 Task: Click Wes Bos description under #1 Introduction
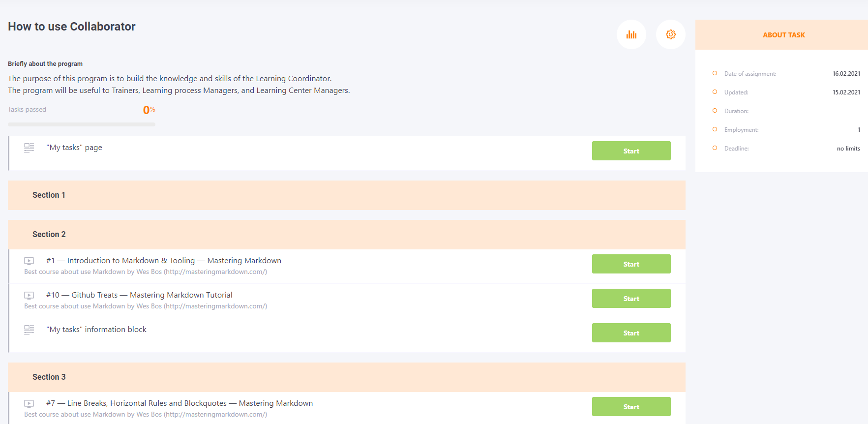coord(146,272)
